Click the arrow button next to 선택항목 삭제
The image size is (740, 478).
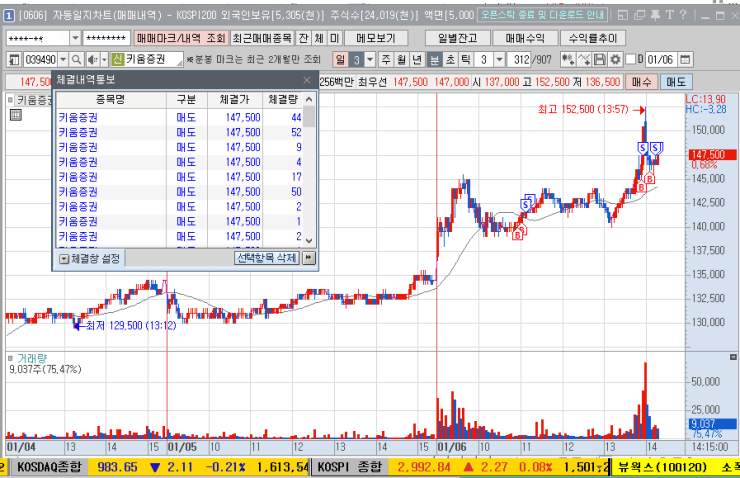coord(309,258)
